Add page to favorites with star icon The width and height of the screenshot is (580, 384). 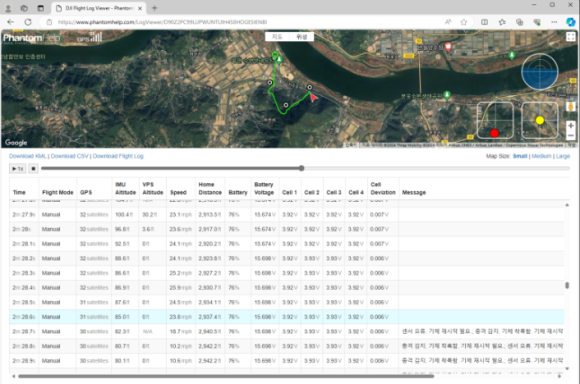464,22
